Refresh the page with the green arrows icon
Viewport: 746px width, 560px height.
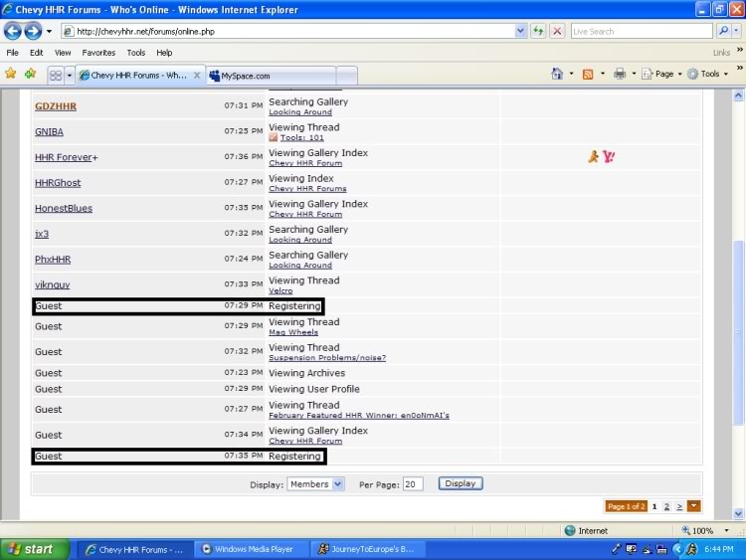point(538,32)
